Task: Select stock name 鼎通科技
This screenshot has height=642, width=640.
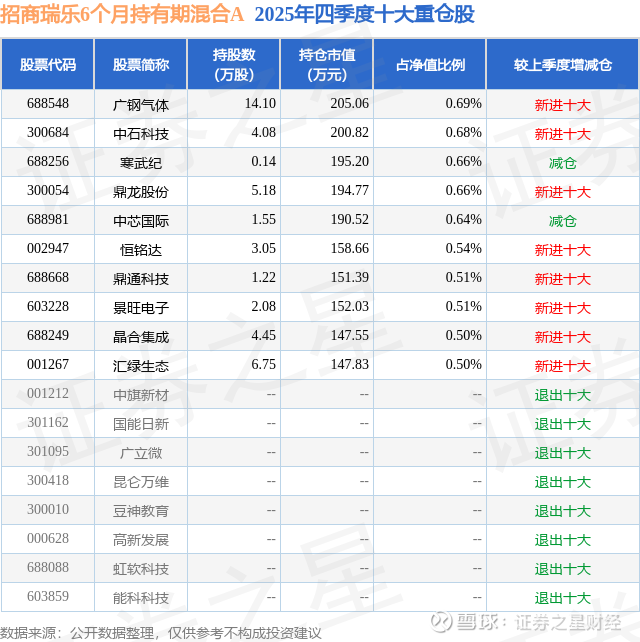Action: point(141,279)
